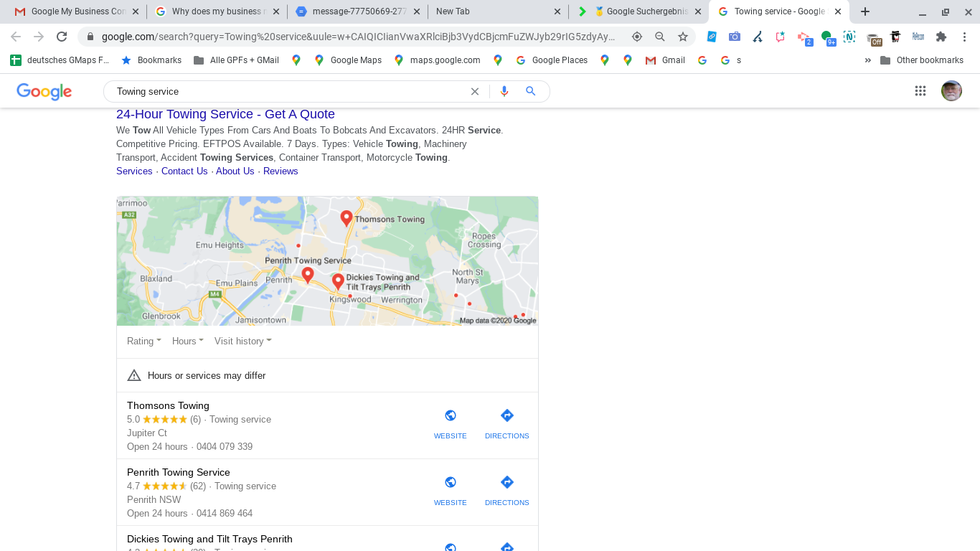Go back to the previous page

(16, 37)
